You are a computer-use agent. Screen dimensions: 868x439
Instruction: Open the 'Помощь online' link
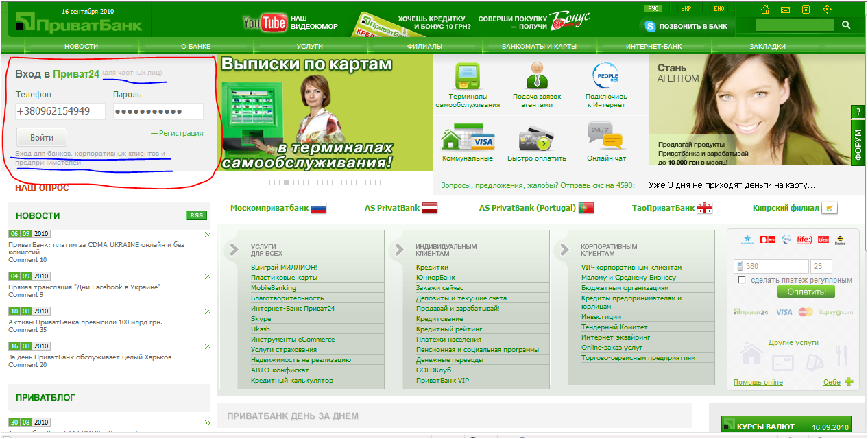coord(758,382)
